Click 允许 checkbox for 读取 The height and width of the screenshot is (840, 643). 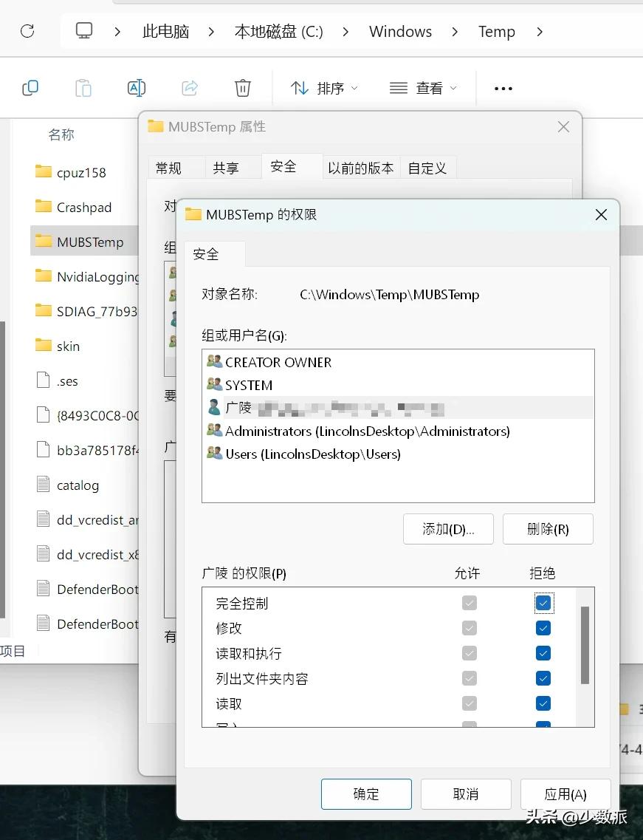(469, 703)
